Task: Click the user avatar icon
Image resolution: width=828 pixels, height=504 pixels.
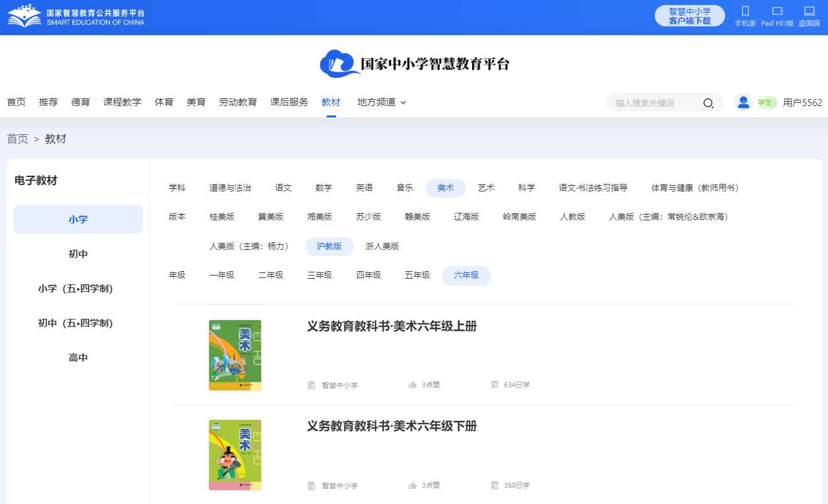Action: tap(743, 102)
